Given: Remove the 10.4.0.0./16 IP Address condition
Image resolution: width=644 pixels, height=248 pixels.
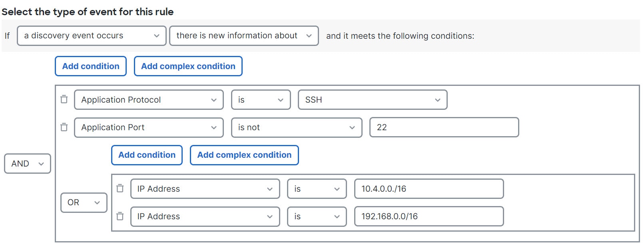Looking at the screenshot, I should tap(120, 188).
